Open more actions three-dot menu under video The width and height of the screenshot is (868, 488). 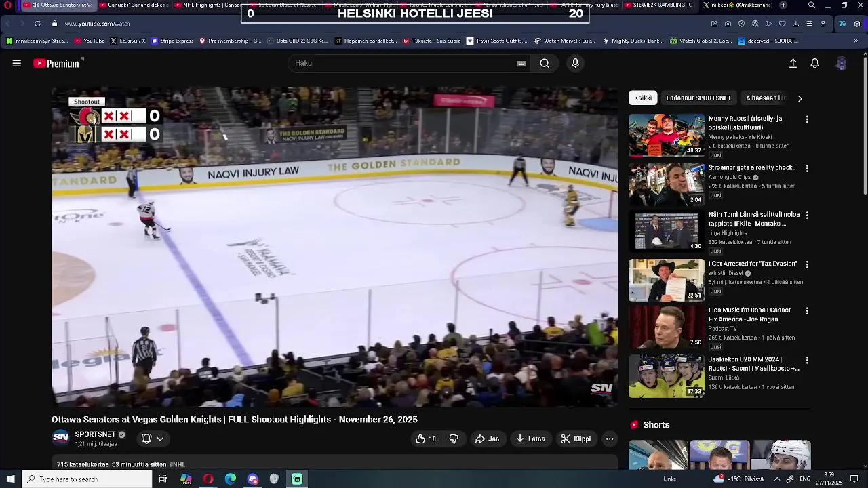610,439
